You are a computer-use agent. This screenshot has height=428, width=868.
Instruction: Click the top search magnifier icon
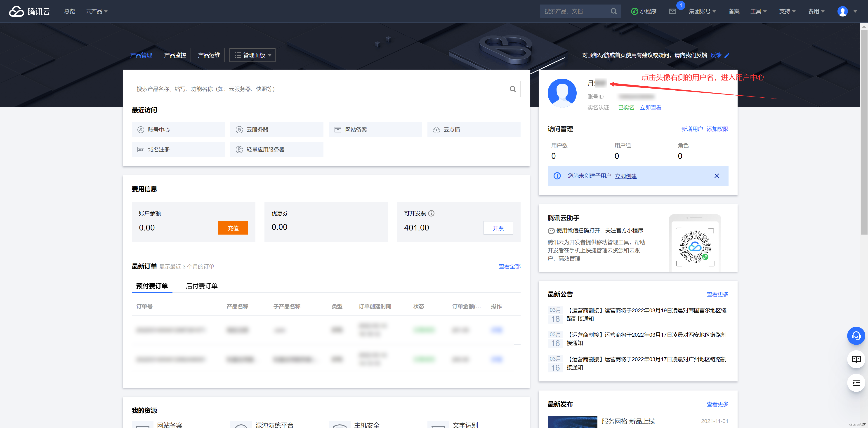(x=614, y=11)
